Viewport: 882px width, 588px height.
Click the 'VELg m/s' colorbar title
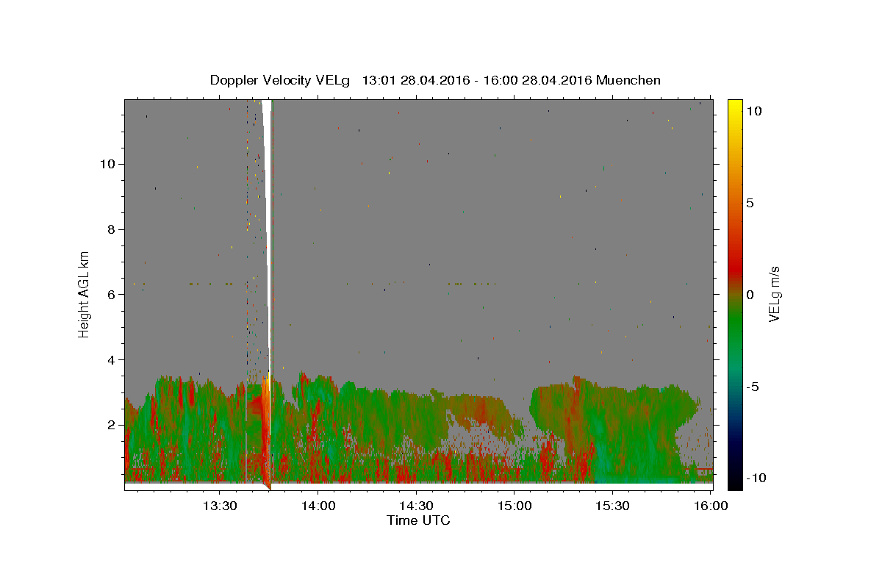775,294
